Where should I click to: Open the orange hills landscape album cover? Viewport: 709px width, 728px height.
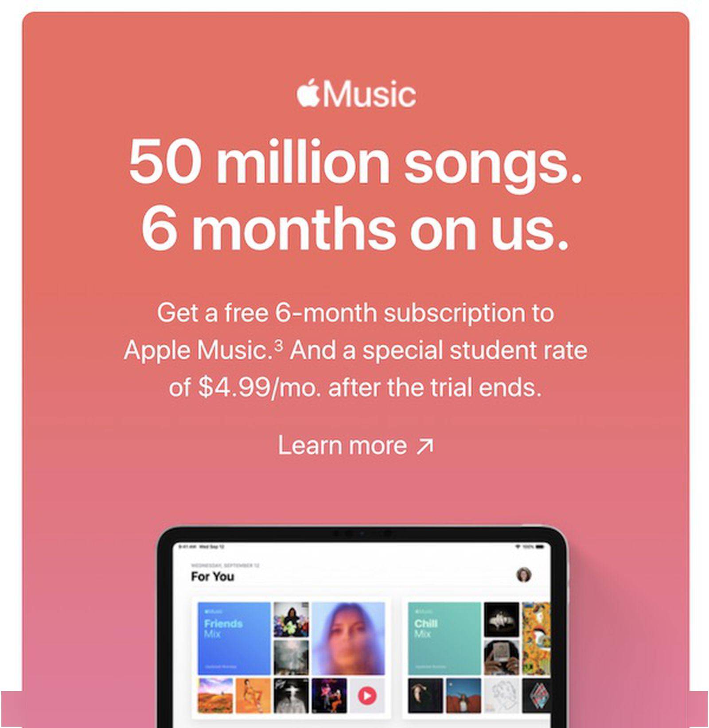(x=215, y=696)
